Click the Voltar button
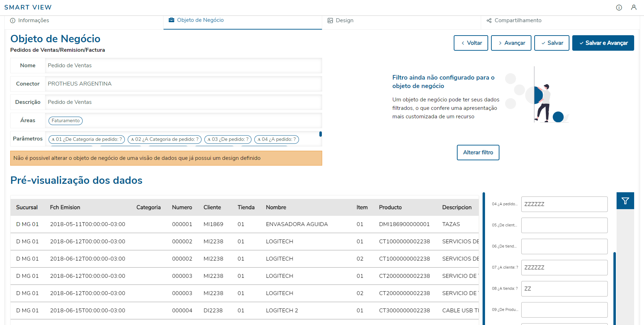Screen dimensions: 644x325 (x=471, y=43)
